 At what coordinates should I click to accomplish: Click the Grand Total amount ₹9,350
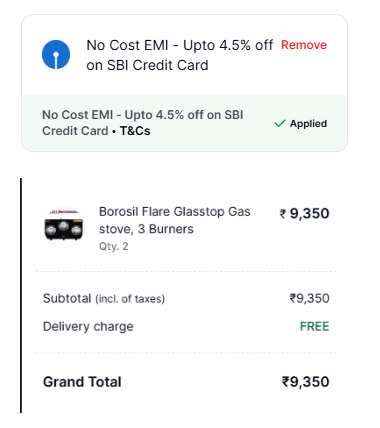pos(305,382)
